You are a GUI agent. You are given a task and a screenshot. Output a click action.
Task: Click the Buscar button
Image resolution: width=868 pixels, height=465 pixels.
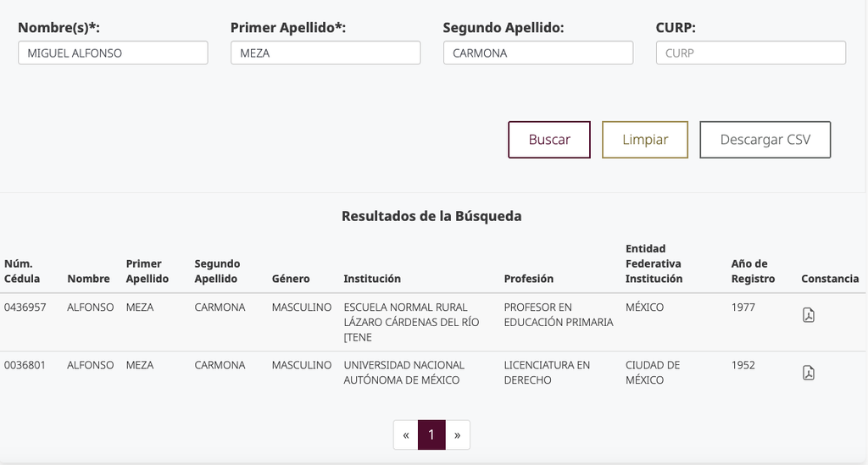click(549, 140)
